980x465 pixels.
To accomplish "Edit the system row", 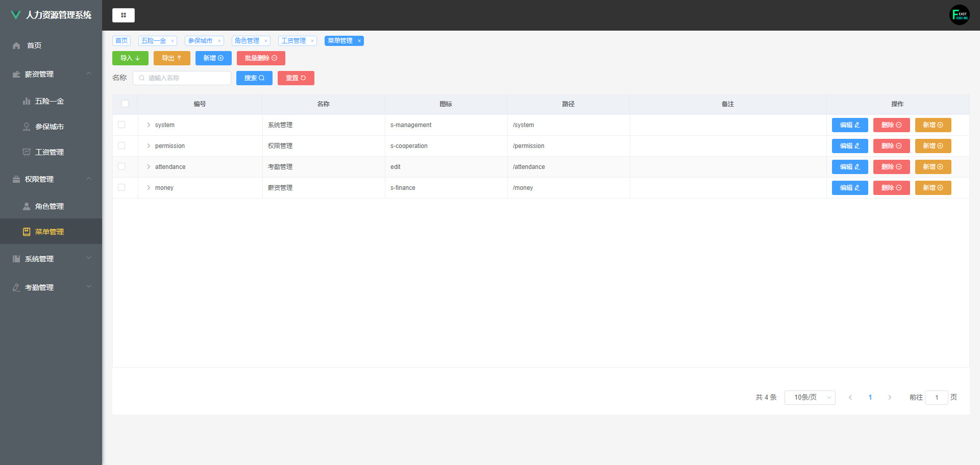I will (850, 125).
